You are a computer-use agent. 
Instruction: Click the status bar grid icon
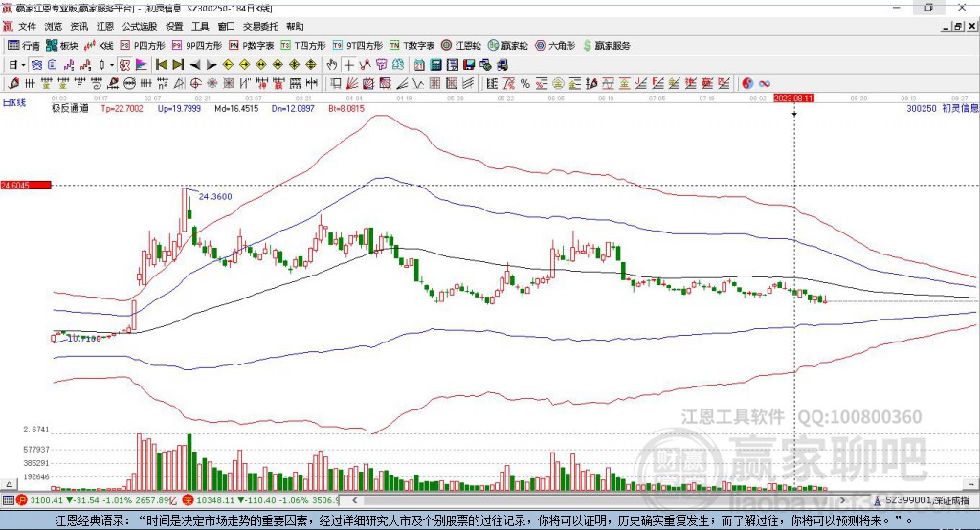(x=8, y=500)
